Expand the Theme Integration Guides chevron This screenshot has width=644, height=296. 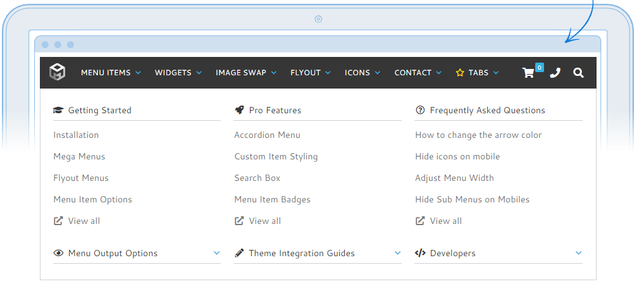tap(397, 253)
